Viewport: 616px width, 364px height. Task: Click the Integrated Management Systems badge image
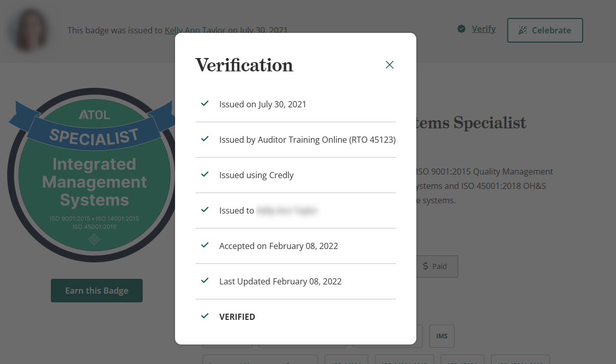(x=92, y=177)
